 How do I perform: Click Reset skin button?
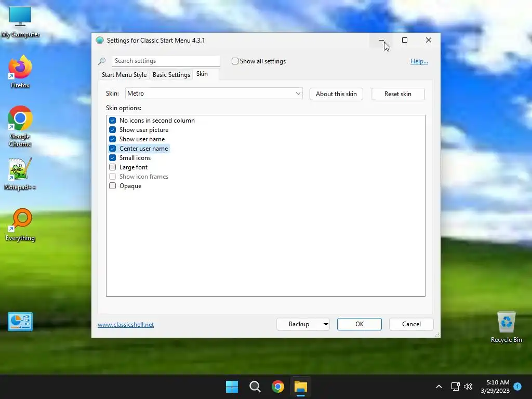click(398, 94)
